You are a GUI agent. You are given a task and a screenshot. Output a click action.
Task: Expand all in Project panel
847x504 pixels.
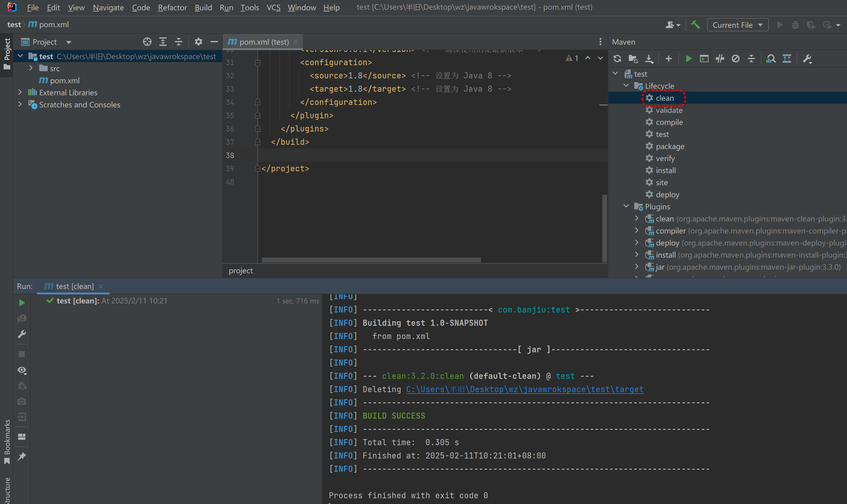(x=163, y=42)
